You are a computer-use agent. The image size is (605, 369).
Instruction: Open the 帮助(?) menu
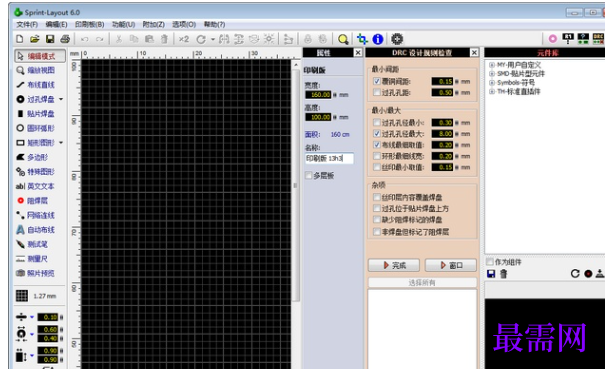(214, 24)
